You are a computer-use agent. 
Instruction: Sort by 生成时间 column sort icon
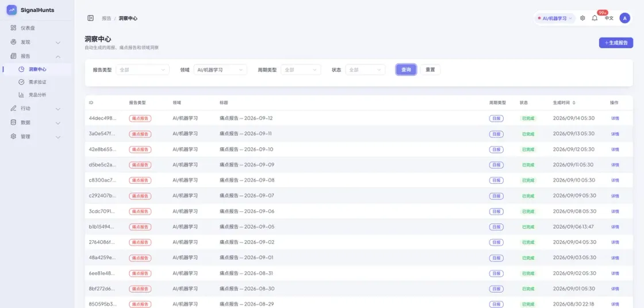(574, 103)
